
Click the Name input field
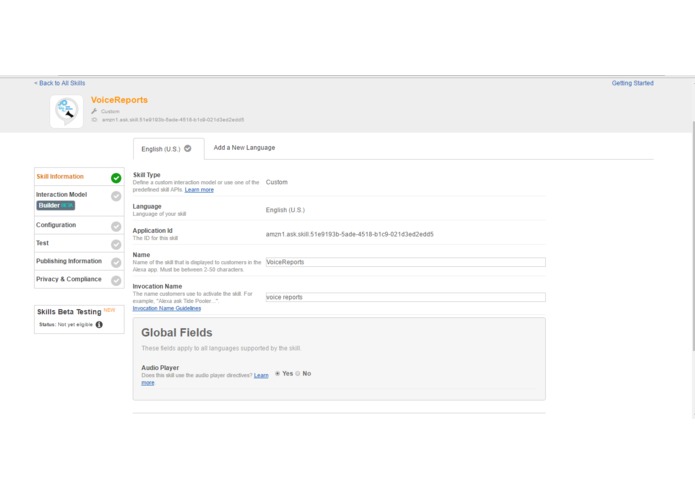click(406, 262)
